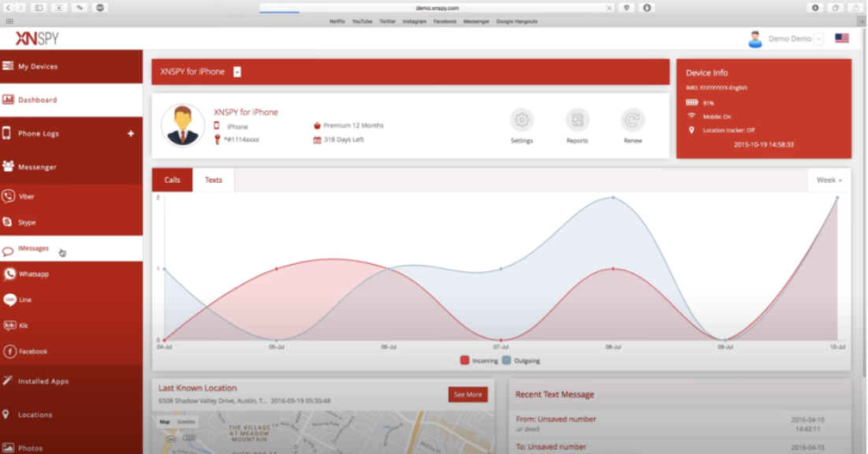
Task: Open Twitter bookmark
Action: click(387, 21)
